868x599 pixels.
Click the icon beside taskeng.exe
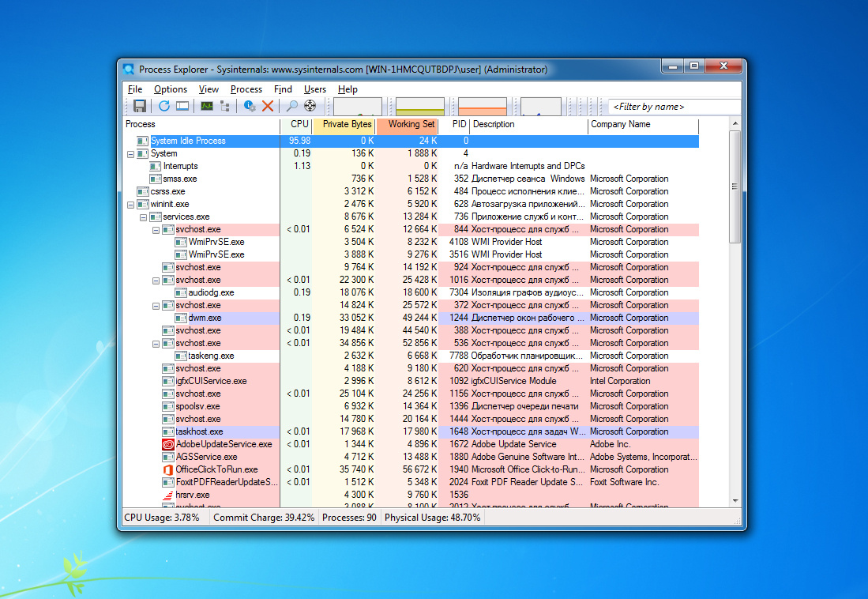pos(180,356)
